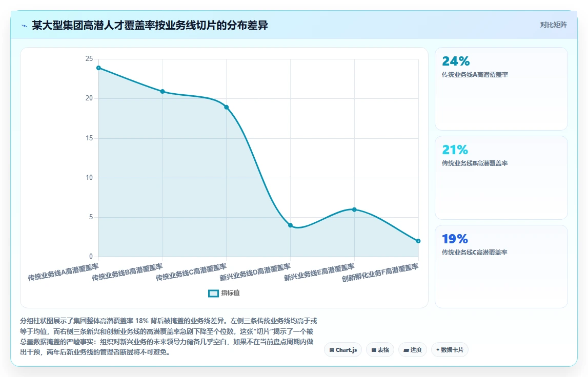Click data point for 传统业务线B高潜覆盖率
The height and width of the screenshot is (377, 588).
pyautogui.click(x=163, y=92)
